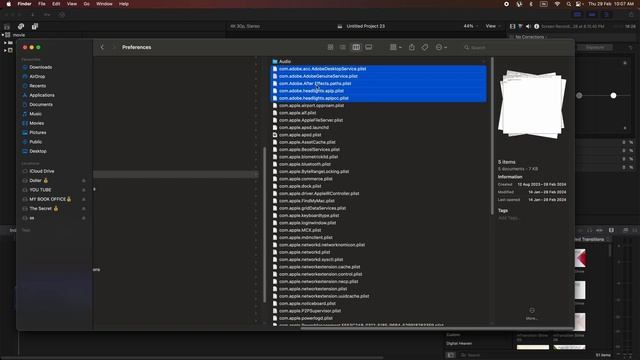The image size is (640, 360).
Task: Switch Finder to list view
Action: click(343, 47)
